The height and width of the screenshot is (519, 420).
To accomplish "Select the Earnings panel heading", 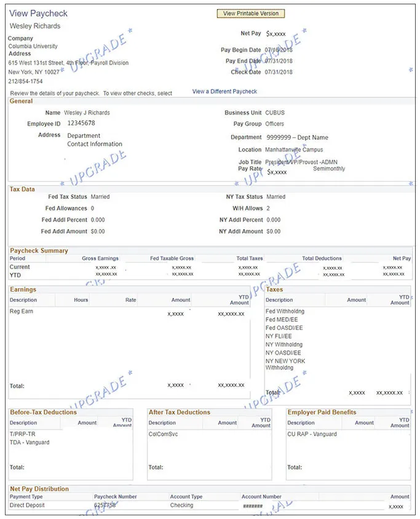I will [23, 289].
